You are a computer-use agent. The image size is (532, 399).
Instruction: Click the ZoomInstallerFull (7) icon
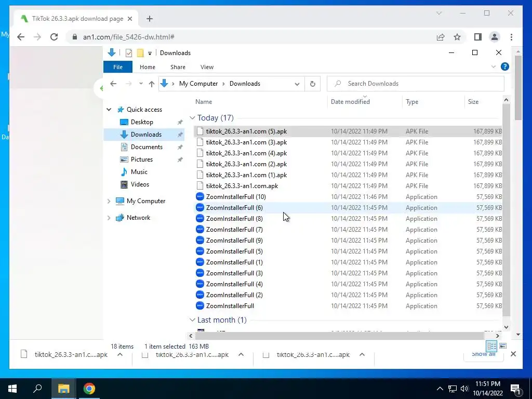coord(200,229)
